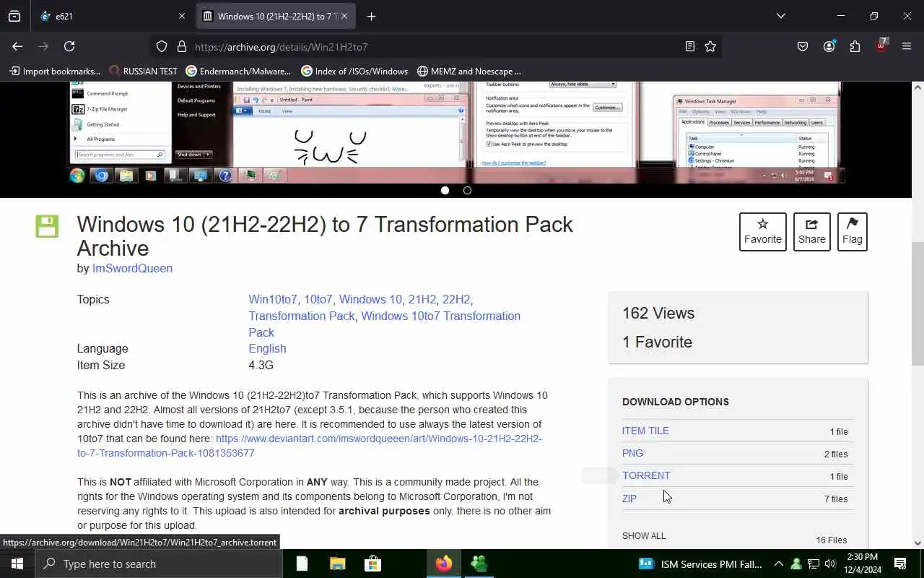Favorite this archive item
This screenshot has height=578, width=924.
(x=763, y=232)
